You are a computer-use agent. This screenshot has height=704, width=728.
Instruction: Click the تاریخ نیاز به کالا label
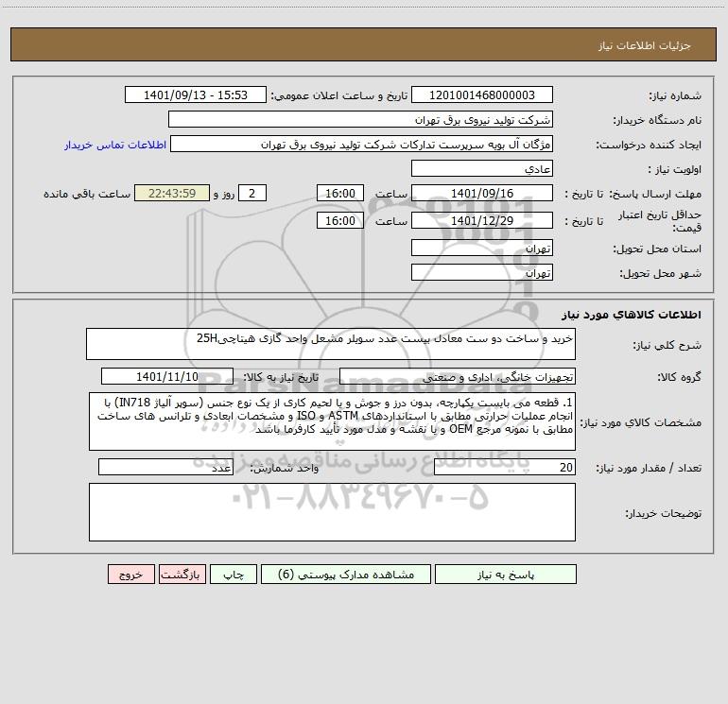pos(281,377)
